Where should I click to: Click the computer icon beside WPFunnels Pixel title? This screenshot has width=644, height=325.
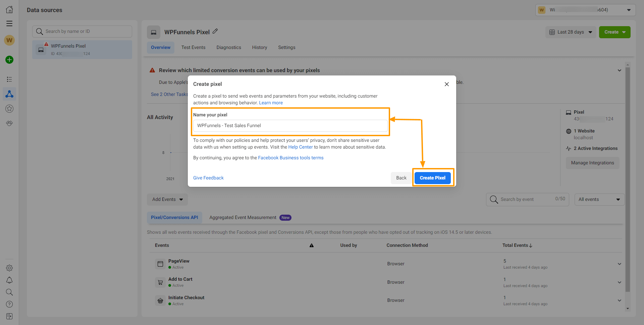tap(154, 32)
